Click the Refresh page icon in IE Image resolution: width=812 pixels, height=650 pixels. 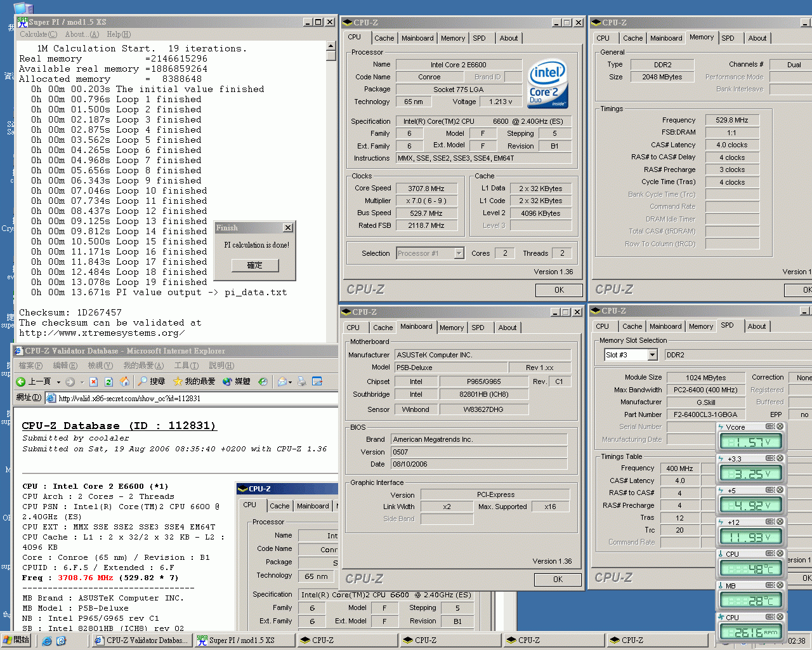coord(108,381)
